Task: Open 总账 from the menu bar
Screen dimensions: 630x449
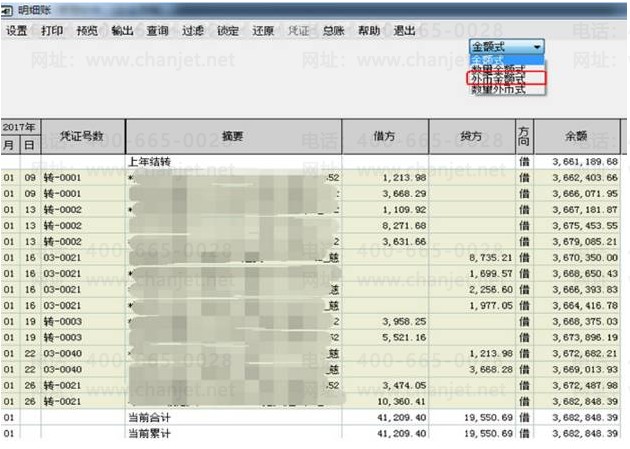Action: [x=333, y=31]
